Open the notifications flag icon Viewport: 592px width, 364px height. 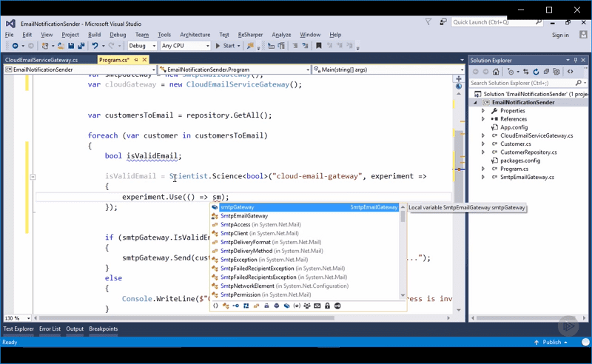[428, 22]
